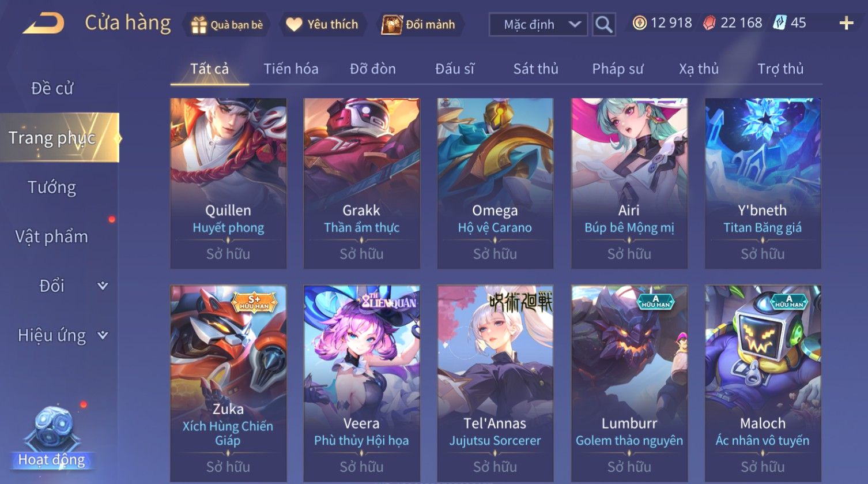Image resolution: width=868 pixels, height=484 pixels.
Task: Choose the Airi Búp bê Mộng mị skin
Action: tap(629, 183)
